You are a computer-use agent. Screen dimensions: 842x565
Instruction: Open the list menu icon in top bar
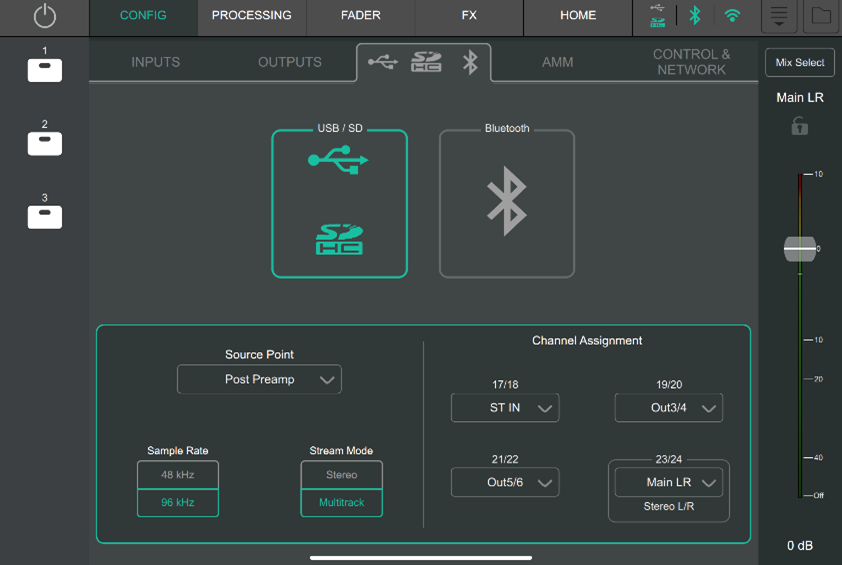pyautogui.click(x=779, y=16)
